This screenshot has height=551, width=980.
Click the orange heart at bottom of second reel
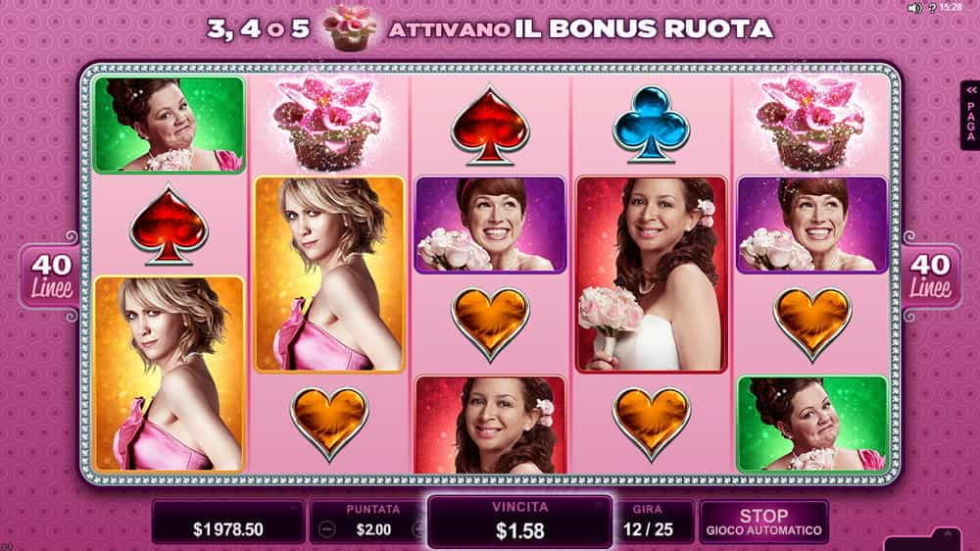329,424
